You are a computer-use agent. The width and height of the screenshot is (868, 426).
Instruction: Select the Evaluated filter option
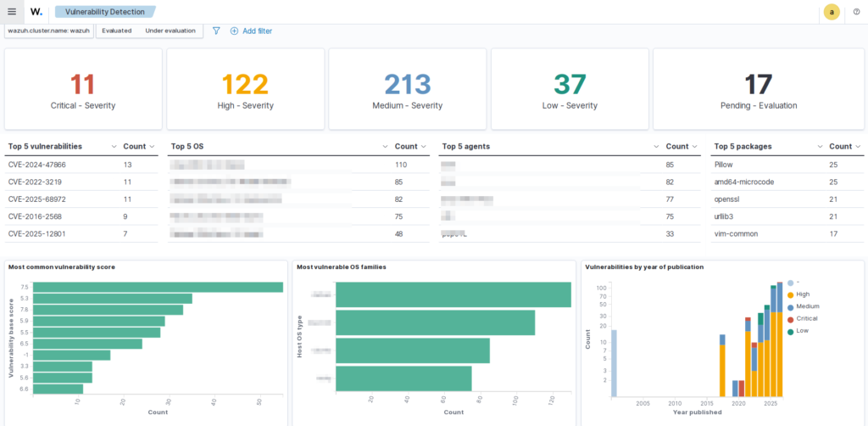click(117, 31)
